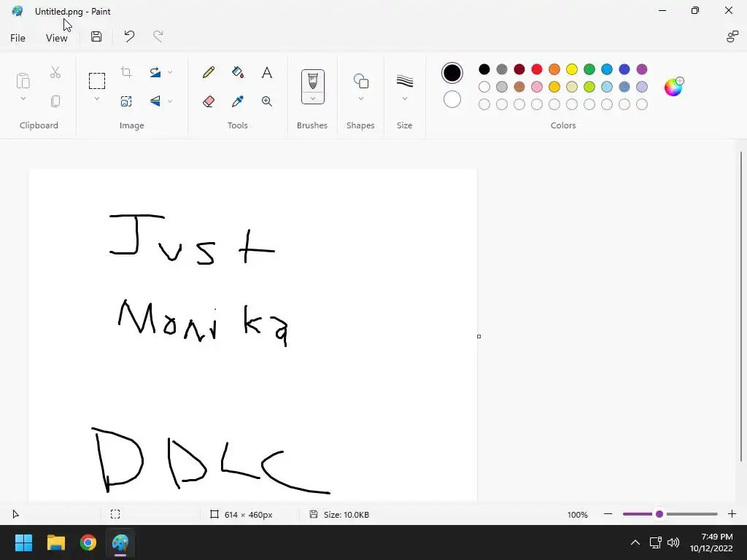Expand the Shapes dropdown chevron
The width and height of the screenshot is (747, 560).
tap(360, 98)
